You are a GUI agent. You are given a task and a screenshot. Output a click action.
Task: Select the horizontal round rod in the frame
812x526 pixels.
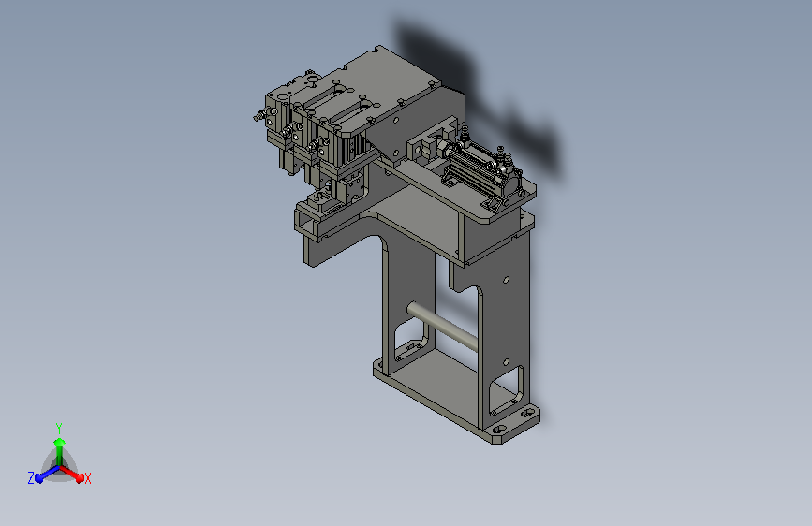(442, 326)
